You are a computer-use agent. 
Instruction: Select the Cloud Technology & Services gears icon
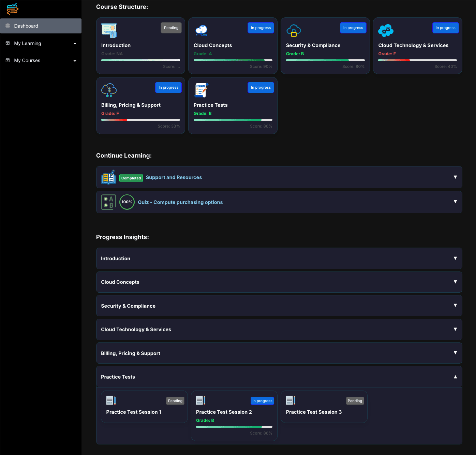coord(386,31)
